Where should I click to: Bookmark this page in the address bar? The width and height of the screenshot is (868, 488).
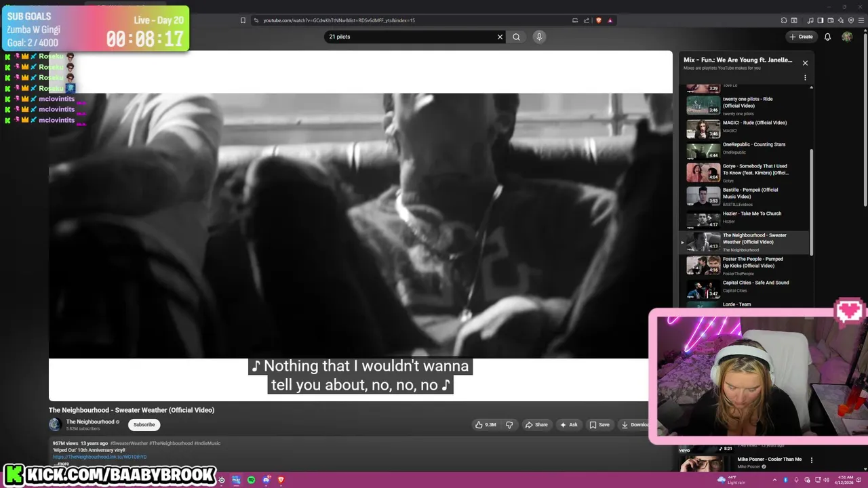(x=243, y=20)
